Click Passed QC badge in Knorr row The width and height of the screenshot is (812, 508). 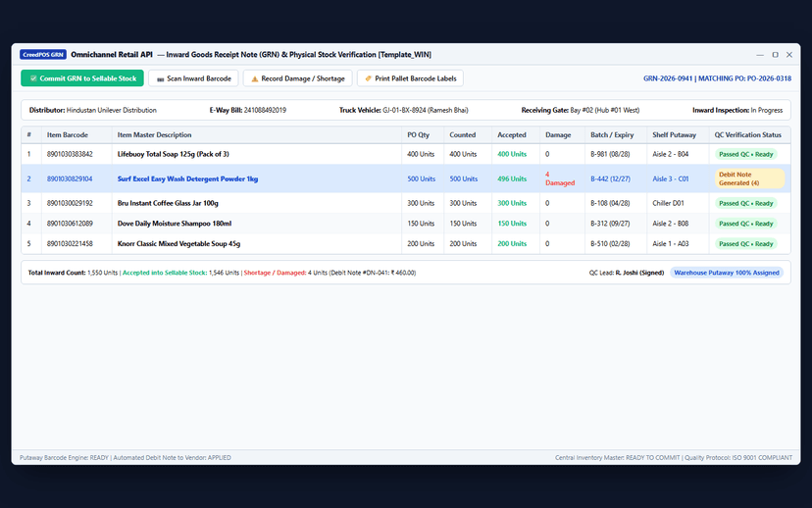click(745, 243)
